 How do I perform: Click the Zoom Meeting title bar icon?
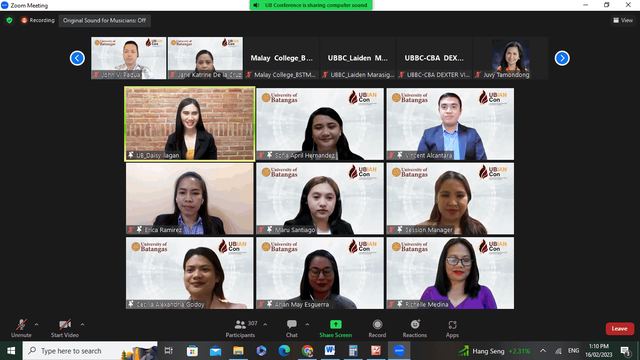point(5,5)
